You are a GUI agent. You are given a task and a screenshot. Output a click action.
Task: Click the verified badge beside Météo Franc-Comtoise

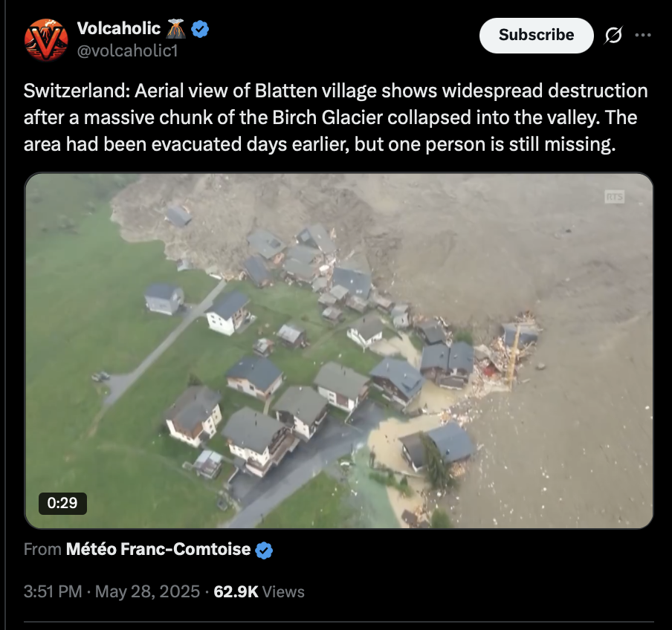coord(264,550)
